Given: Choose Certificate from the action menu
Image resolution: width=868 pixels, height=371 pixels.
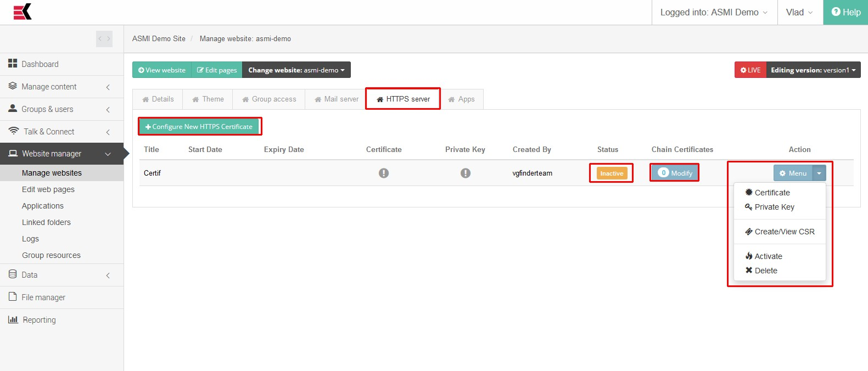Looking at the screenshot, I should tap(780, 193).
